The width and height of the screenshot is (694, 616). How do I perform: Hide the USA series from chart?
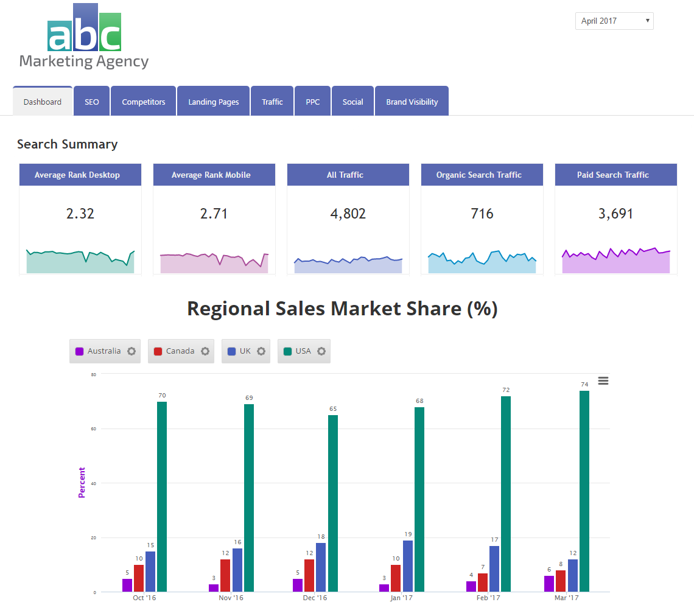(x=303, y=351)
